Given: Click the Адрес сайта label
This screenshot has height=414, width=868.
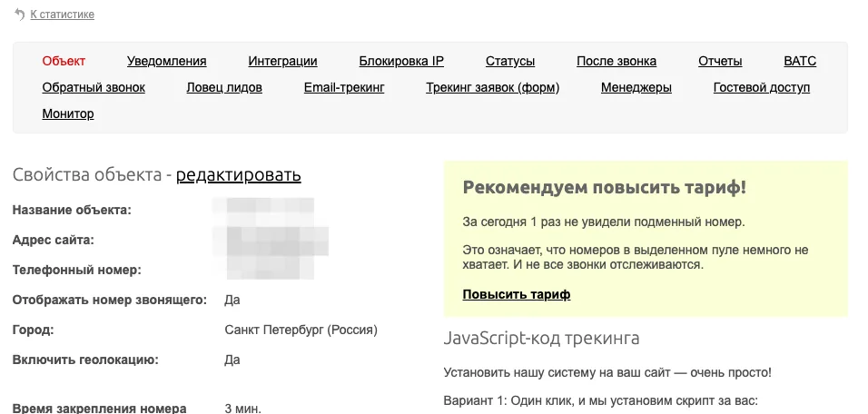Looking at the screenshot, I should 54,241.
